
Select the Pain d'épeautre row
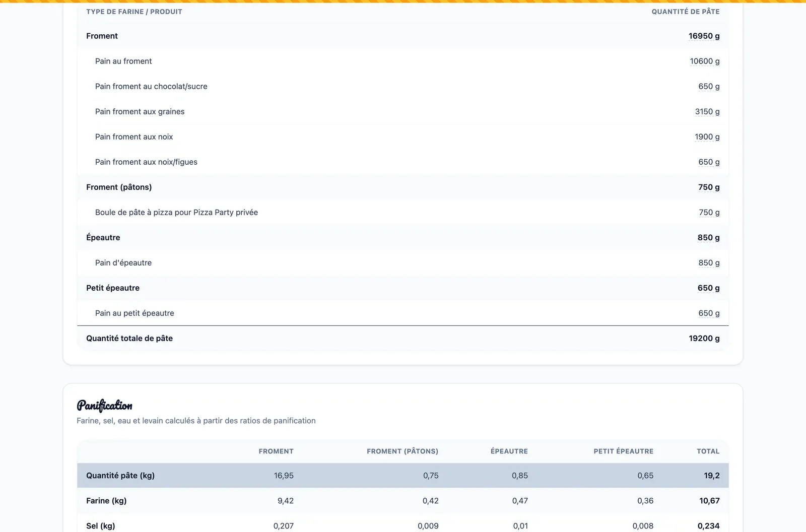pos(403,262)
